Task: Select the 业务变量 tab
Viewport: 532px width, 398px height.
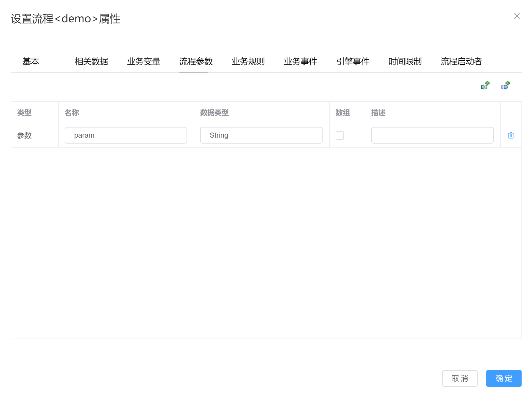Action: (x=144, y=61)
